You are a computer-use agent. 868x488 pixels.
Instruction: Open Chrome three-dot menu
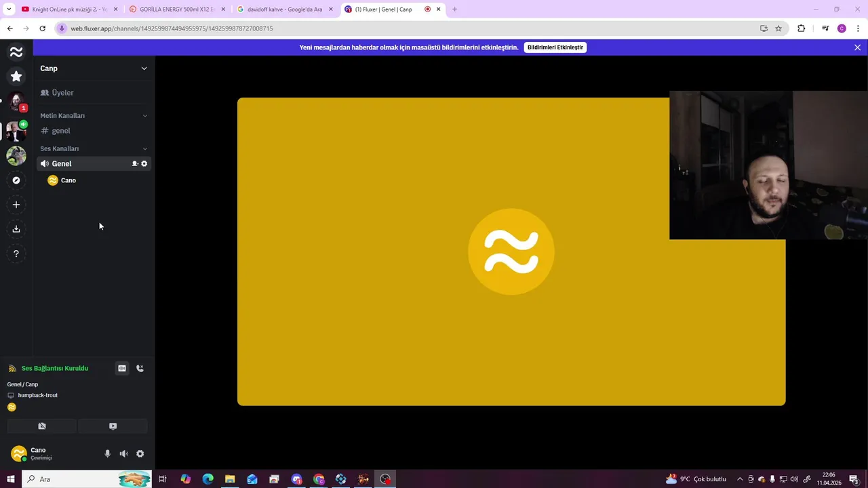858,28
